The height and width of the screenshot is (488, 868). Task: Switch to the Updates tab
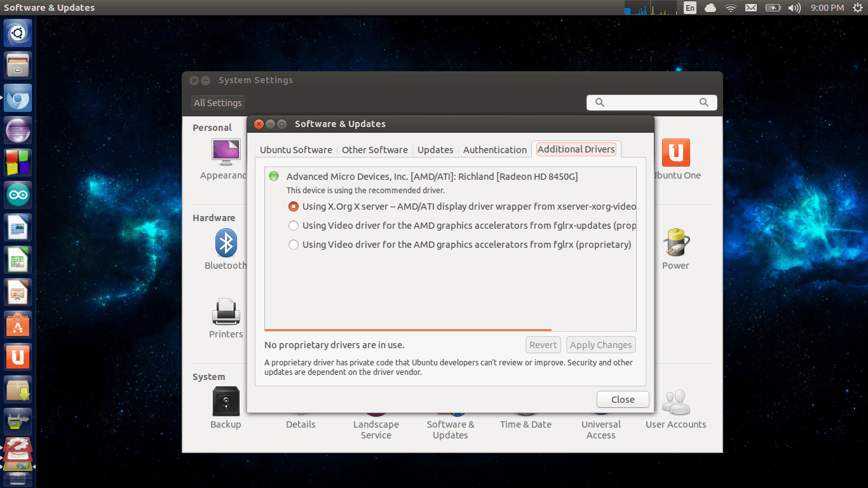(x=435, y=150)
